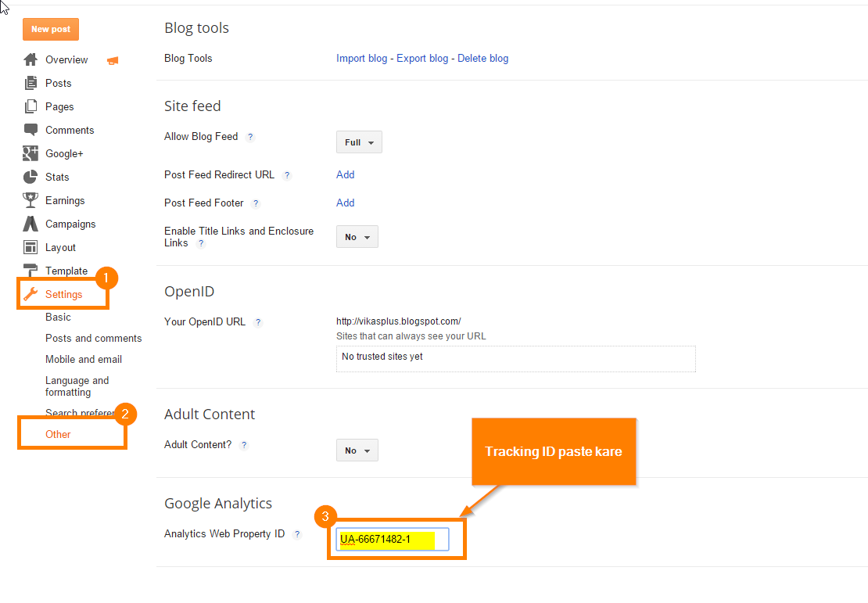Click the Template paint roller icon
This screenshot has height=603, width=868.
click(x=30, y=270)
